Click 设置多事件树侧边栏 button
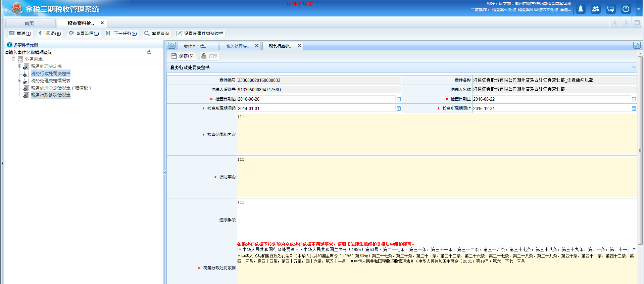 [200, 34]
